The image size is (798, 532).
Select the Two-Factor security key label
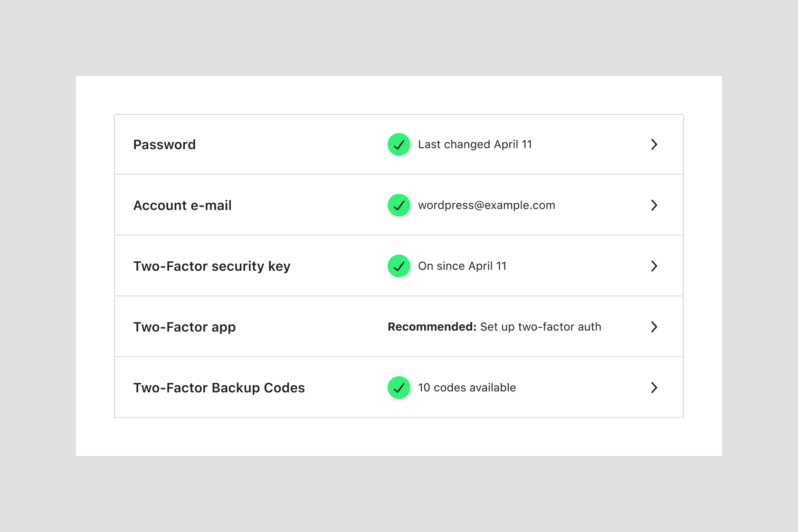tap(212, 266)
